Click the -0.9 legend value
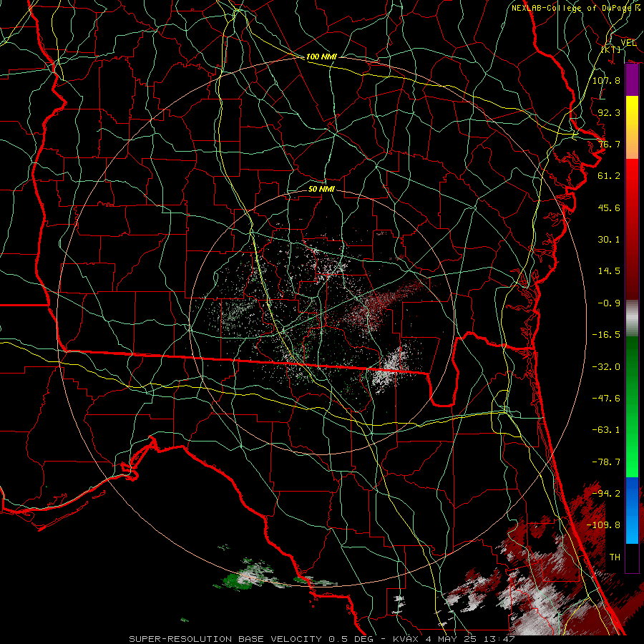644x644 pixels. [x=609, y=303]
